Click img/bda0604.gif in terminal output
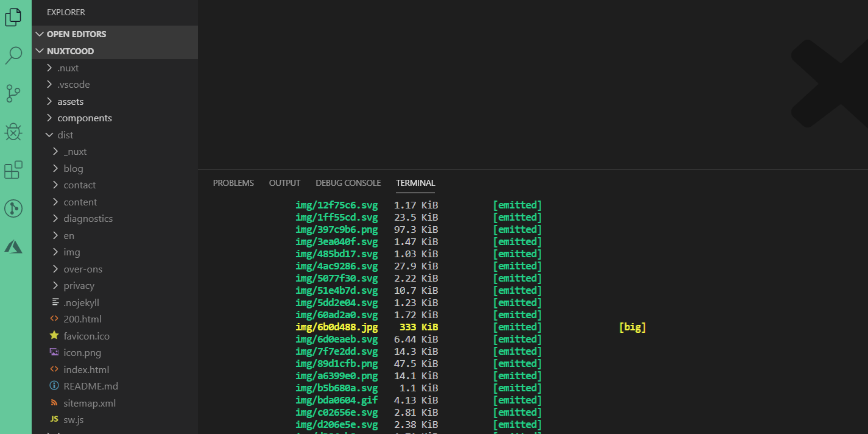 tap(336, 400)
